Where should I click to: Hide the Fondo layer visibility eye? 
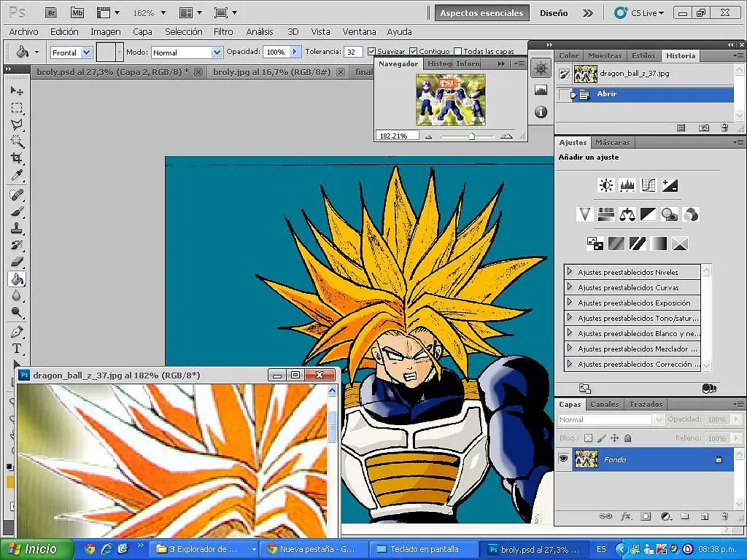click(564, 459)
